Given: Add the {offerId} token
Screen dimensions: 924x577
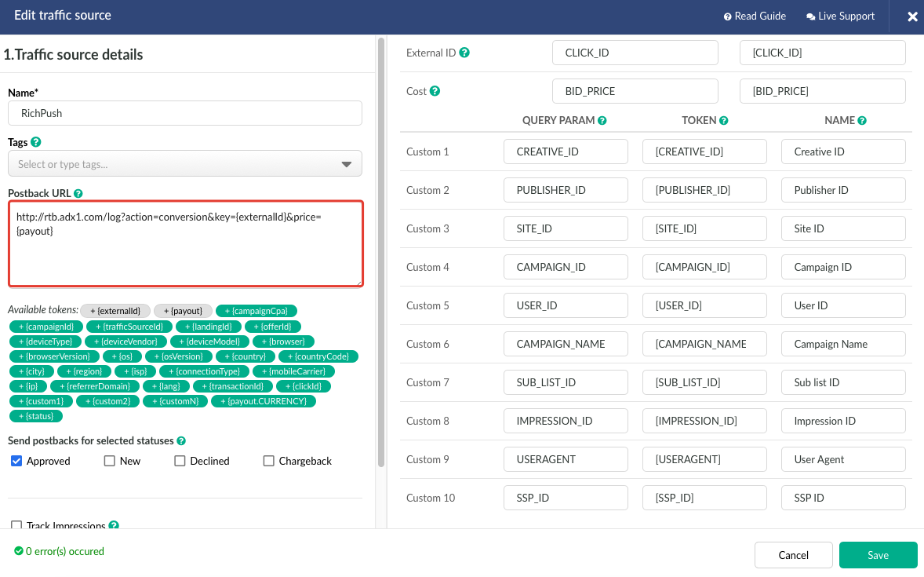Looking at the screenshot, I should pos(273,327).
